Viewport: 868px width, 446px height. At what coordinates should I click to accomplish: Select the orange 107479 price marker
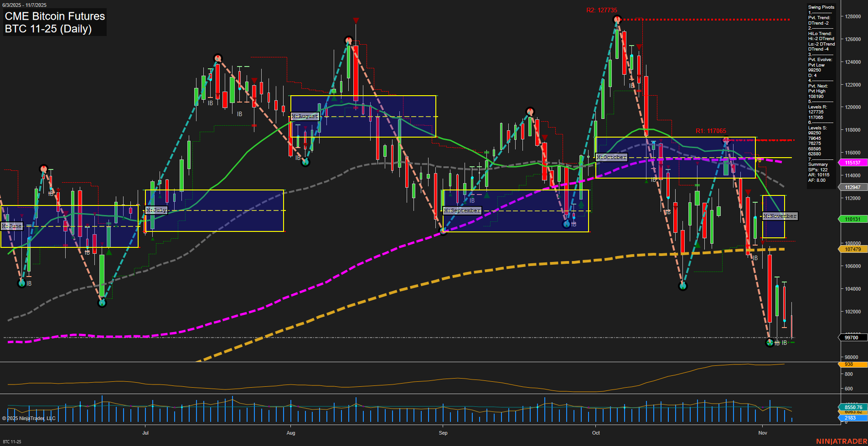[x=852, y=249]
